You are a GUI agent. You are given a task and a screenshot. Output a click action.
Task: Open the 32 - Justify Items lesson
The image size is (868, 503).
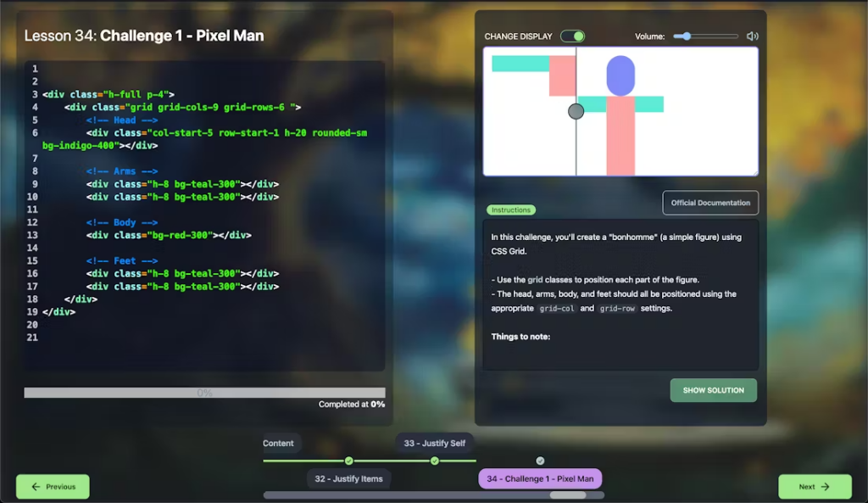(348, 478)
